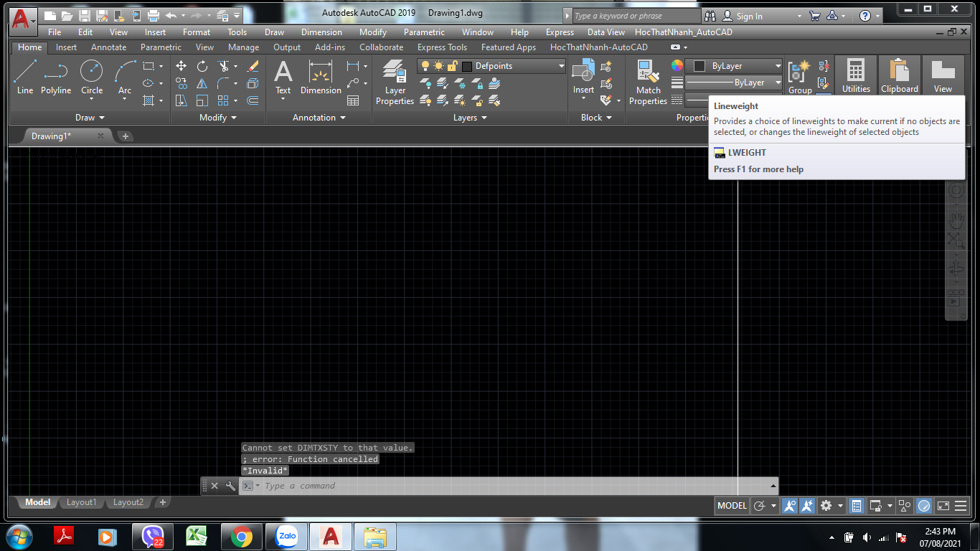Click the Dimension tool icon

click(321, 77)
